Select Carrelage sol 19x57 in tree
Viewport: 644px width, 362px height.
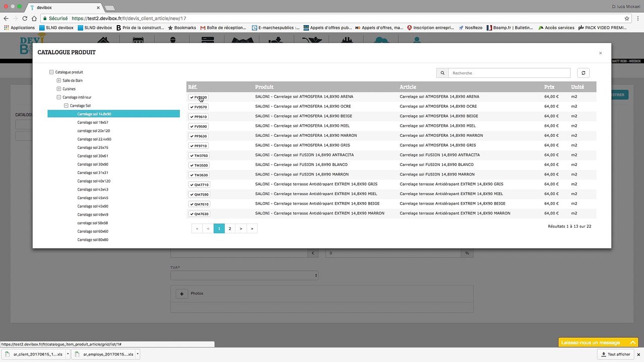pos(93,122)
